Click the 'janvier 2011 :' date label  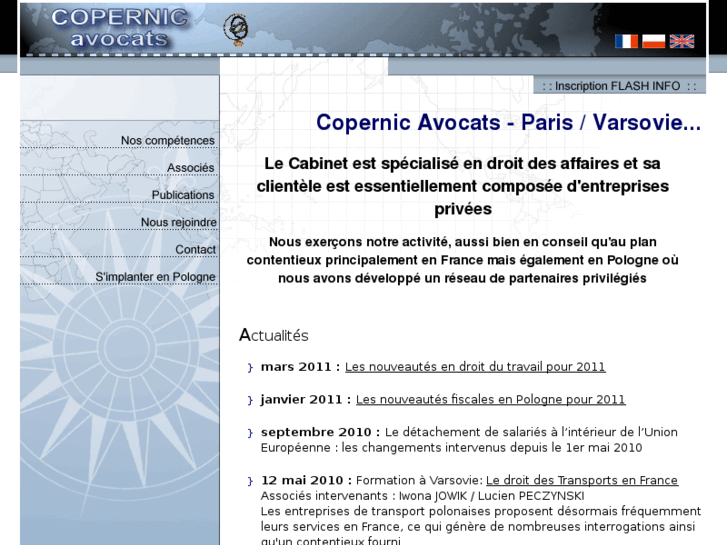tap(306, 399)
